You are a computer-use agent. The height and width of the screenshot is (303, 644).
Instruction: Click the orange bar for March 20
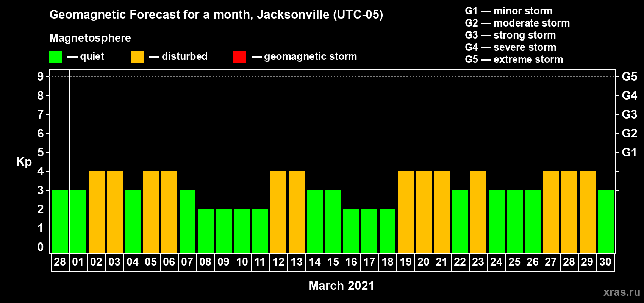424,212
